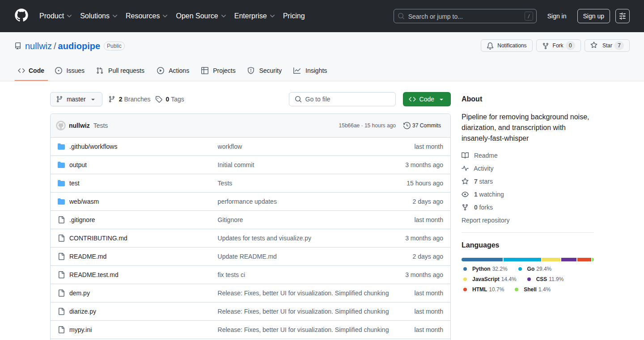
Task: Select the Code tab
Action: coord(31,71)
